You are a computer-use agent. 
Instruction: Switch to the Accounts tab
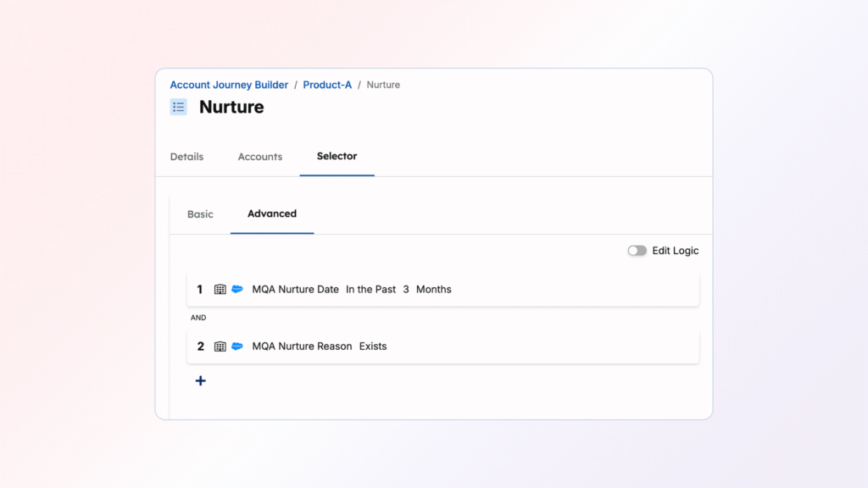259,157
